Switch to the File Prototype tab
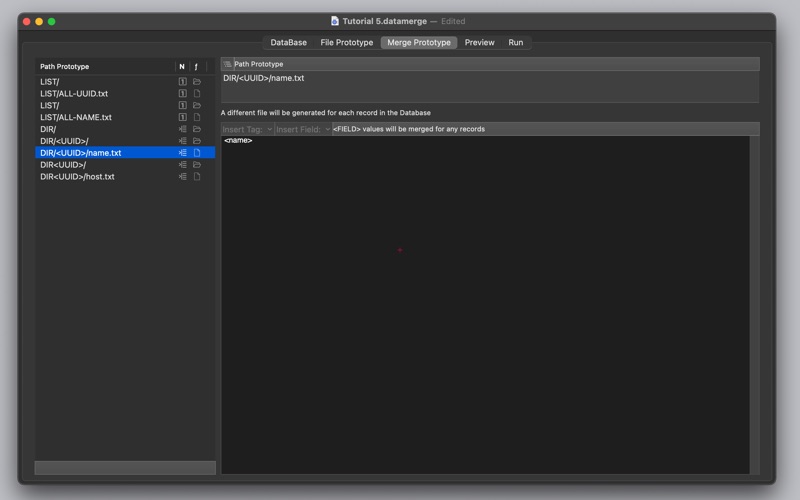 (x=346, y=42)
